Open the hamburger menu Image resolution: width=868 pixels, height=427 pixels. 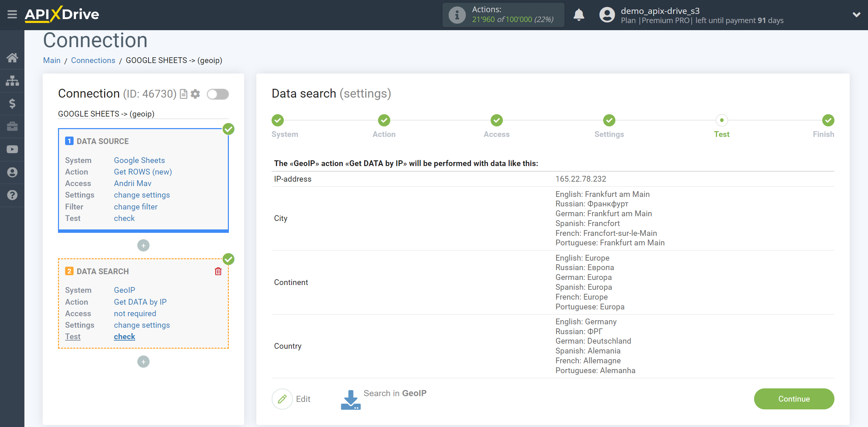pos(12,15)
